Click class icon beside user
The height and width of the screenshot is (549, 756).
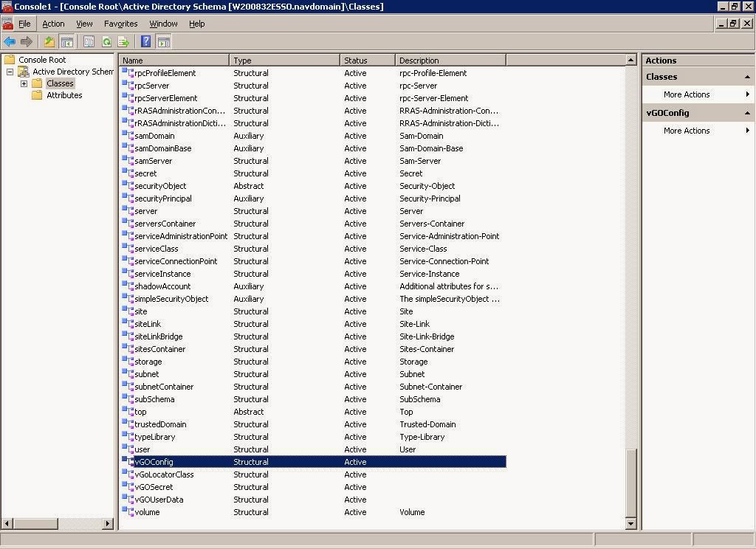click(127, 448)
